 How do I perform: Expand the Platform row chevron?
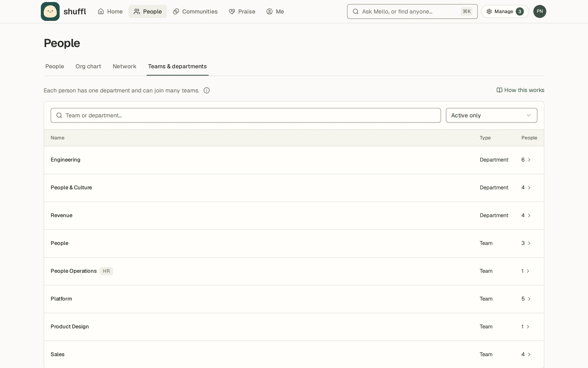click(x=529, y=299)
